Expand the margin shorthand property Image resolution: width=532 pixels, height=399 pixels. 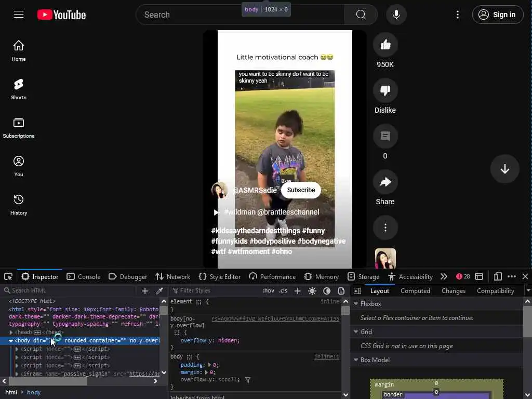click(x=206, y=373)
